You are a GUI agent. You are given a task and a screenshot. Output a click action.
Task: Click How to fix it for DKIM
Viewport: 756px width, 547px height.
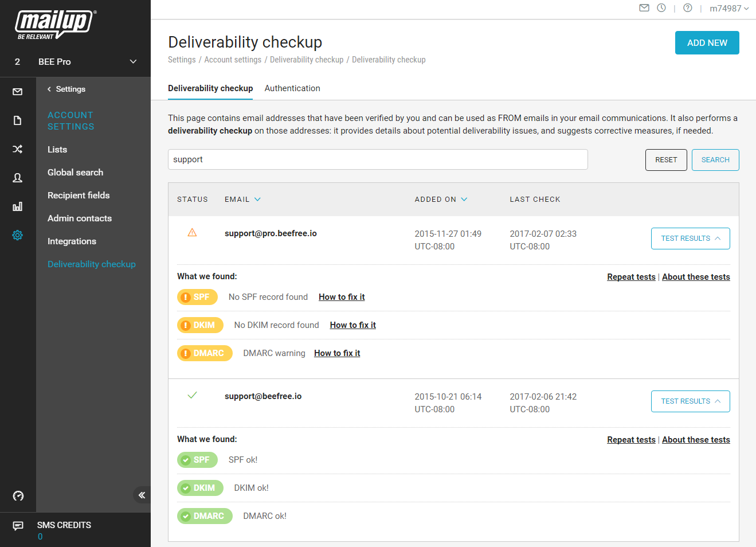pos(352,325)
